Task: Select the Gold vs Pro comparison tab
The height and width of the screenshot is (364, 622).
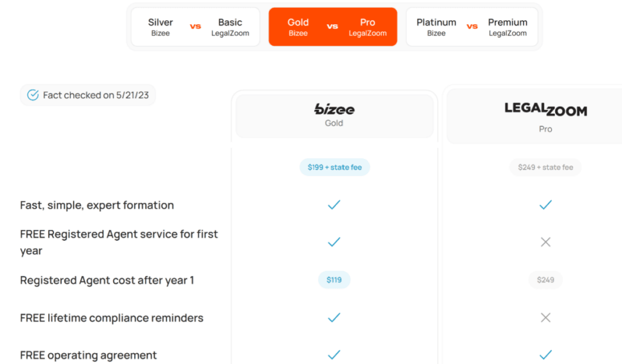Action: pyautogui.click(x=333, y=27)
